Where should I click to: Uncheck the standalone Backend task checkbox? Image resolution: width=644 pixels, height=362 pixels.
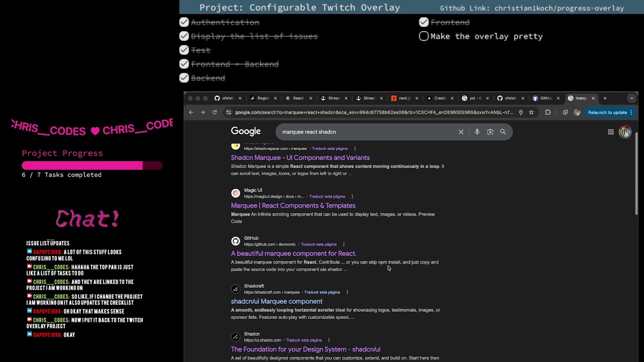[x=184, y=78]
